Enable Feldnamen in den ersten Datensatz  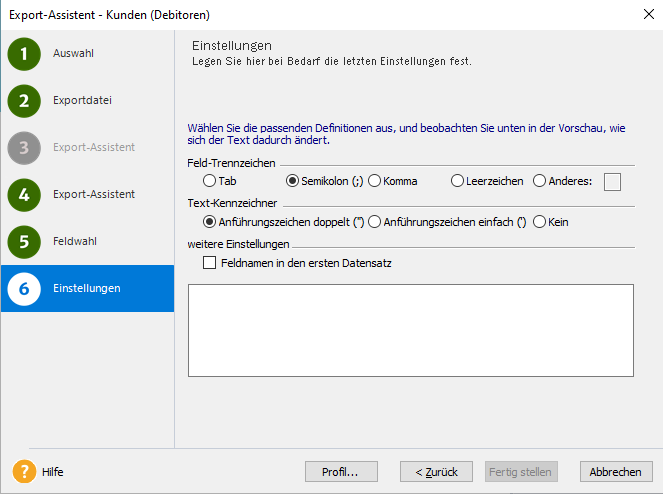(x=209, y=262)
